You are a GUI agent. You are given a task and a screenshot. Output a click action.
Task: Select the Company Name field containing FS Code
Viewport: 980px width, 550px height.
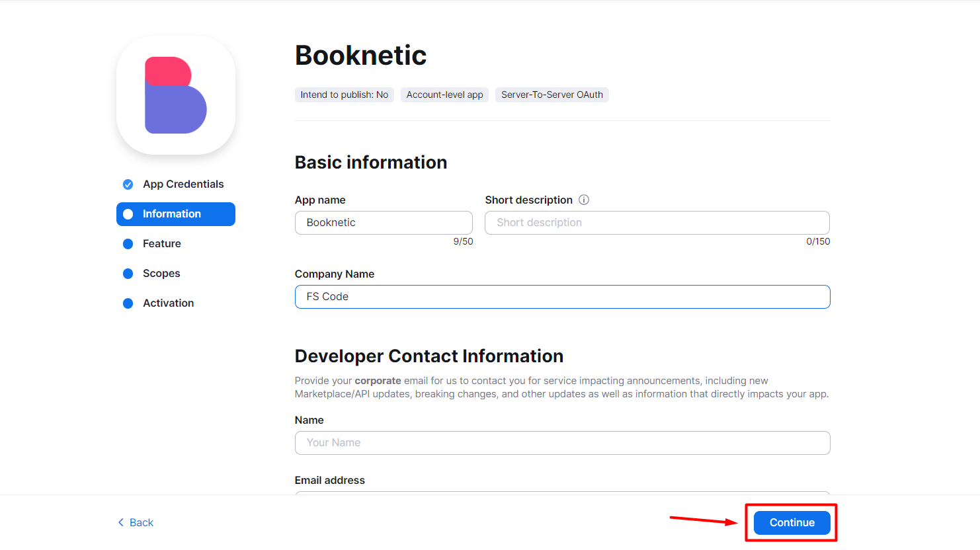point(562,296)
